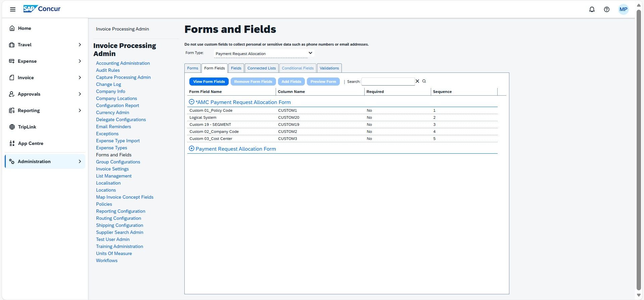Click the Administration gears icon

tap(12, 161)
